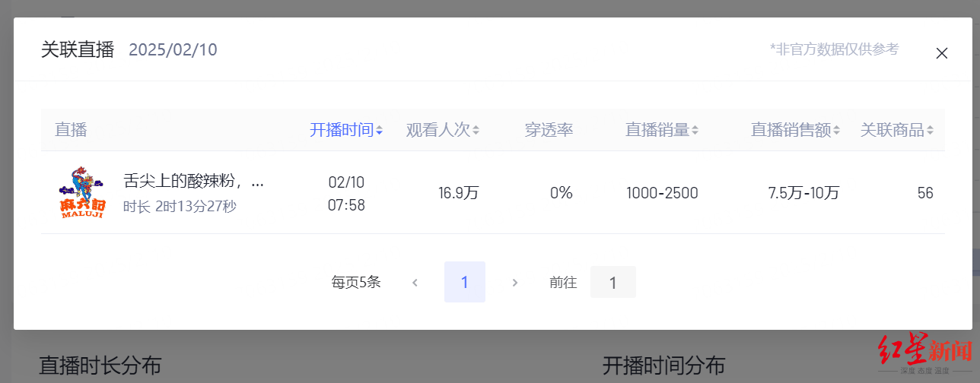This screenshot has width=980, height=383.
Task: Click the related products count 56
Action: [924, 193]
